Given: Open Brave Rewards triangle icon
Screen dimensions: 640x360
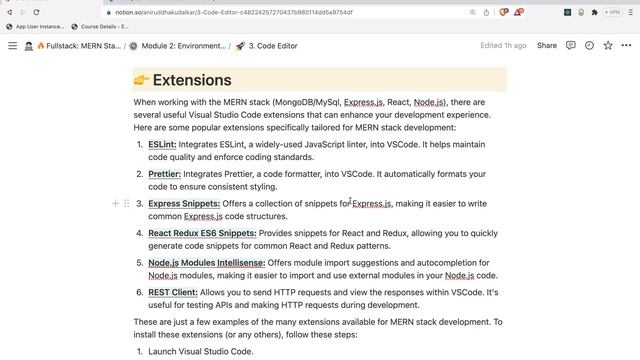Looking at the screenshot, I should (x=519, y=12).
